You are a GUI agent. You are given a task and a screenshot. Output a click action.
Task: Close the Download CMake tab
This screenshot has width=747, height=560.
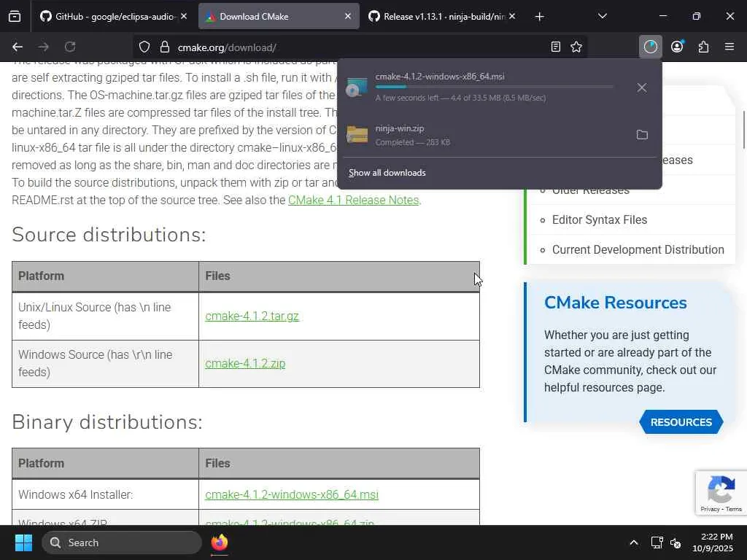[348, 16]
